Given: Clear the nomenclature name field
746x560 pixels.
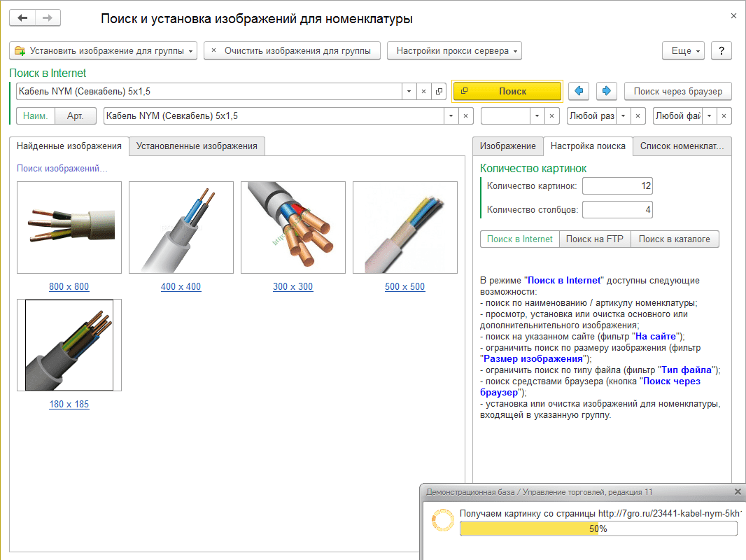Looking at the screenshot, I should pyautogui.click(x=466, y=115).
